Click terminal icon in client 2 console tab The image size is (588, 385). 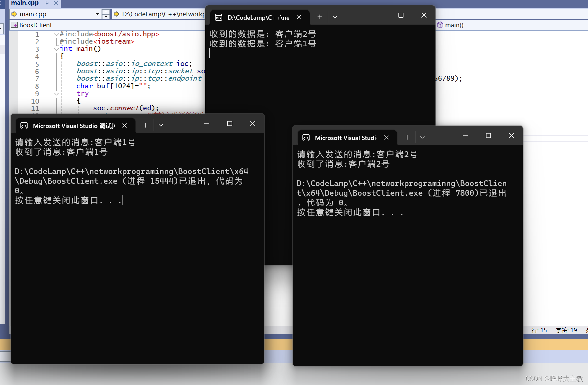point(306,138)
